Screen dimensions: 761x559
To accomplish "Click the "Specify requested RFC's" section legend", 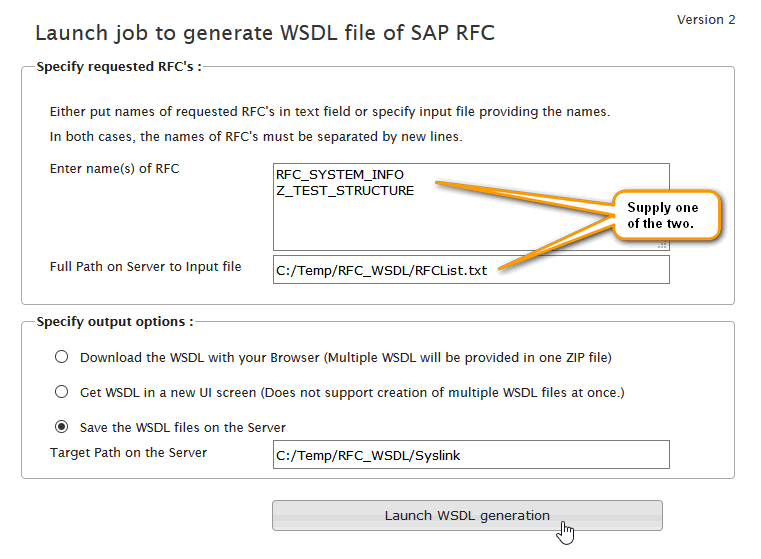I will (x=118, y=67).
